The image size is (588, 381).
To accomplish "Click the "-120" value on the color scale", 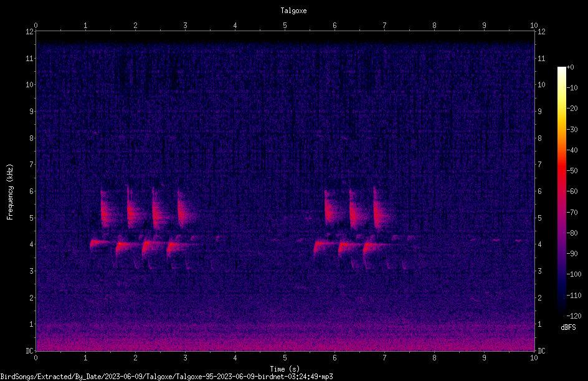I will (x=574, y=316).
